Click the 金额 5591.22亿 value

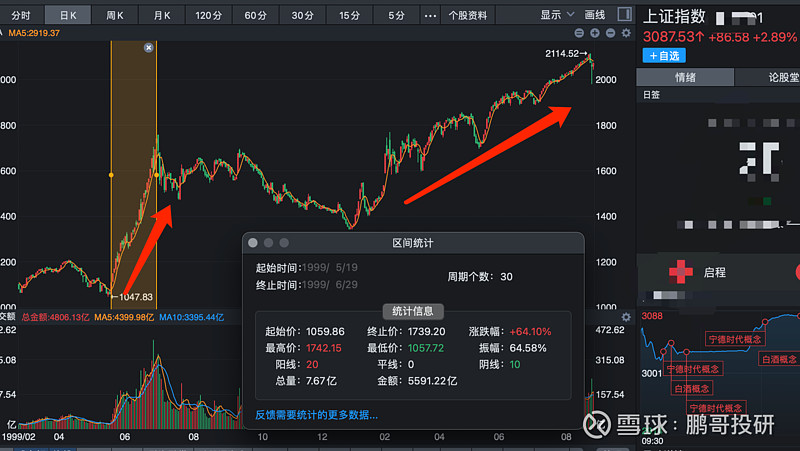tap(432, 381)
